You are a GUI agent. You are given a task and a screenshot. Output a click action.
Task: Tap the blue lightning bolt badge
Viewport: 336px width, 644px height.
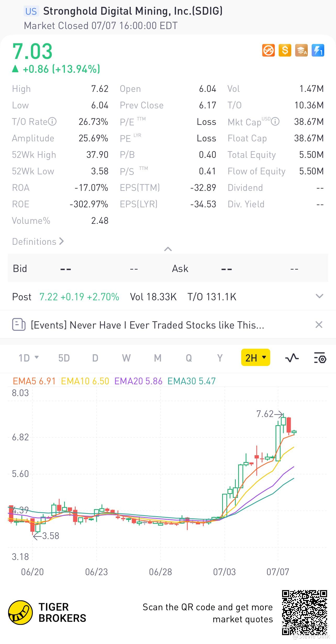(x=318, y=50)
